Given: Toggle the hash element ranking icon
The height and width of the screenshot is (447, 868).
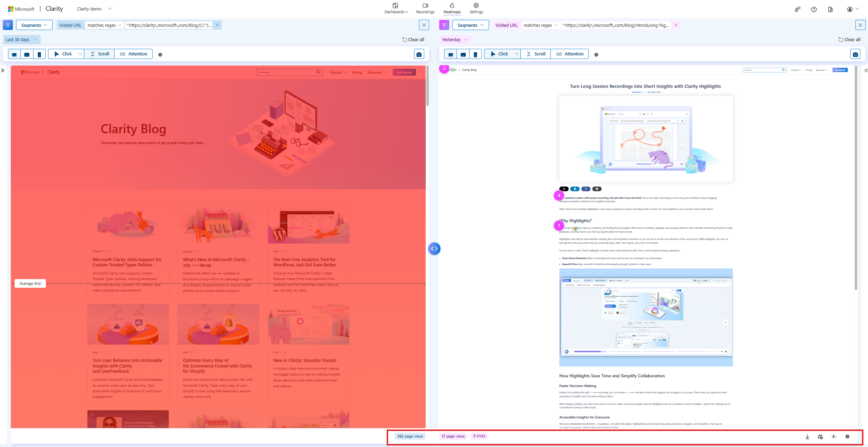Looking at the screenshot, I should click(820, 437).
